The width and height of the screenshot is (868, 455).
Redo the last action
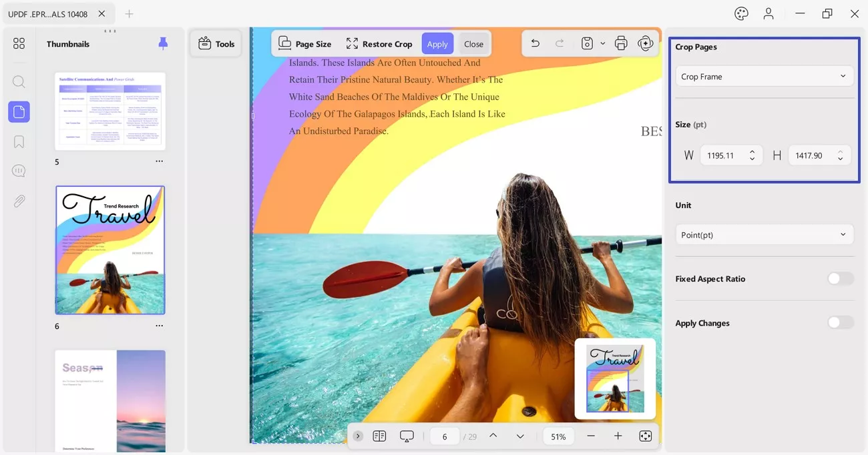coord(560,43)
